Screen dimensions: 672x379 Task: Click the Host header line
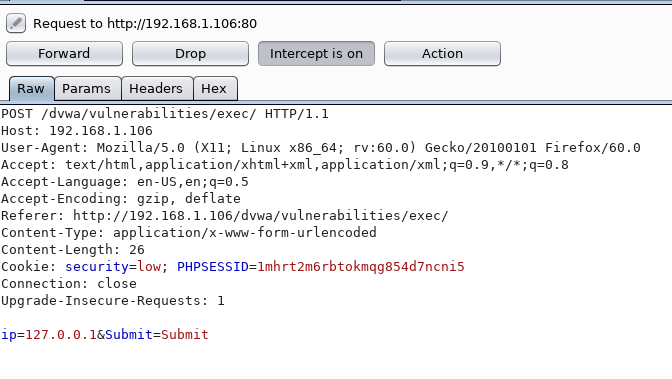pyautogui.click(x=77, y=131)
